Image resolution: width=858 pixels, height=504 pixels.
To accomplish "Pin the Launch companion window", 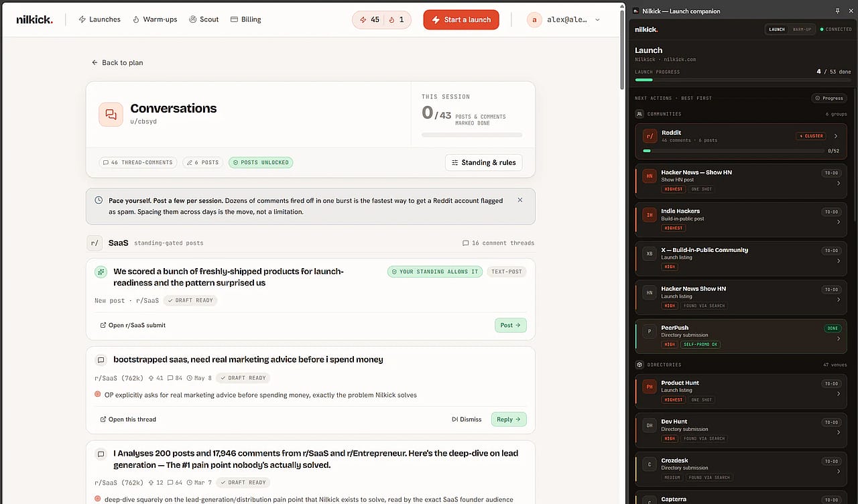I will pyautogui.click(x=837, y=11).
